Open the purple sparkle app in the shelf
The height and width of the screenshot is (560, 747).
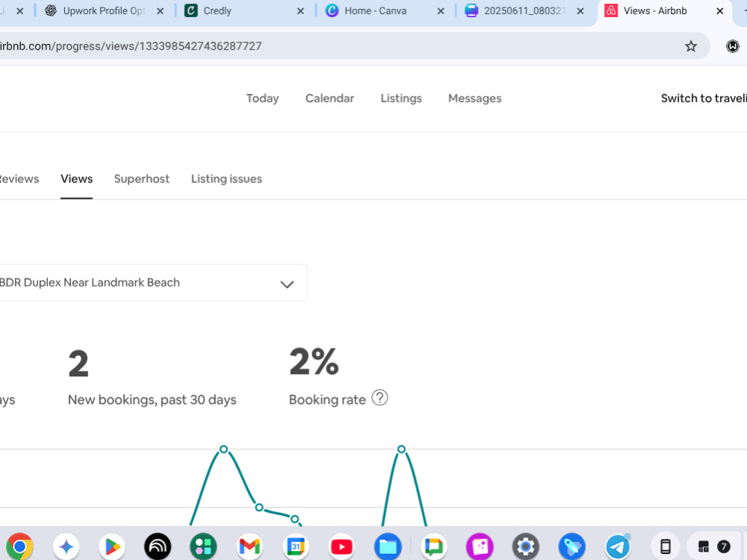[480, 547]
